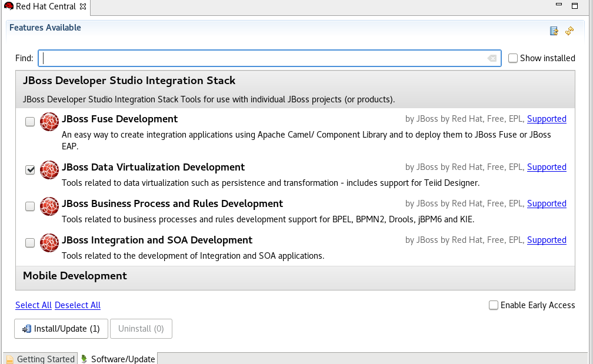Click the Install/Update button
Screen dimensions: 593x364
pos(61,328)
